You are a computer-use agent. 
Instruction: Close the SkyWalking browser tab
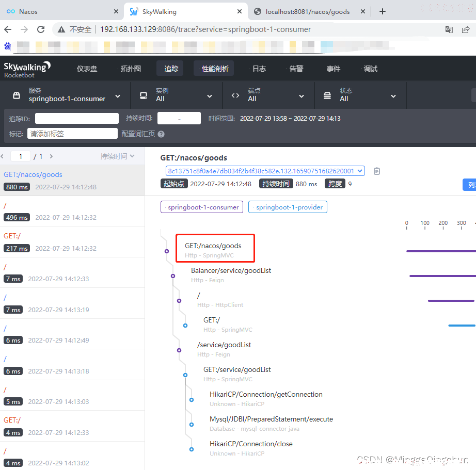[240, 11]
